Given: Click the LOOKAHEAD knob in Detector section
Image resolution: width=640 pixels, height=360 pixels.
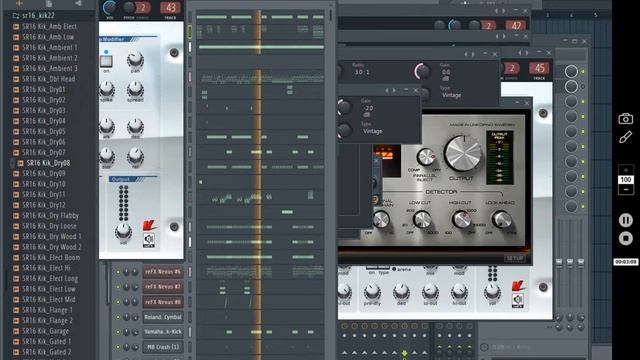Looking at the screenshot, I should coord(502,220).
